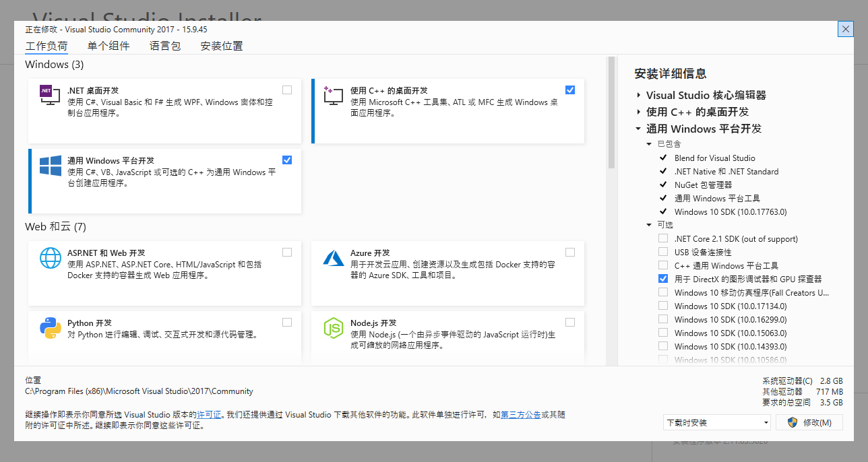Switch to the 单个组件 tab
This screenshot has width=868, height=462.
(108, 46)
